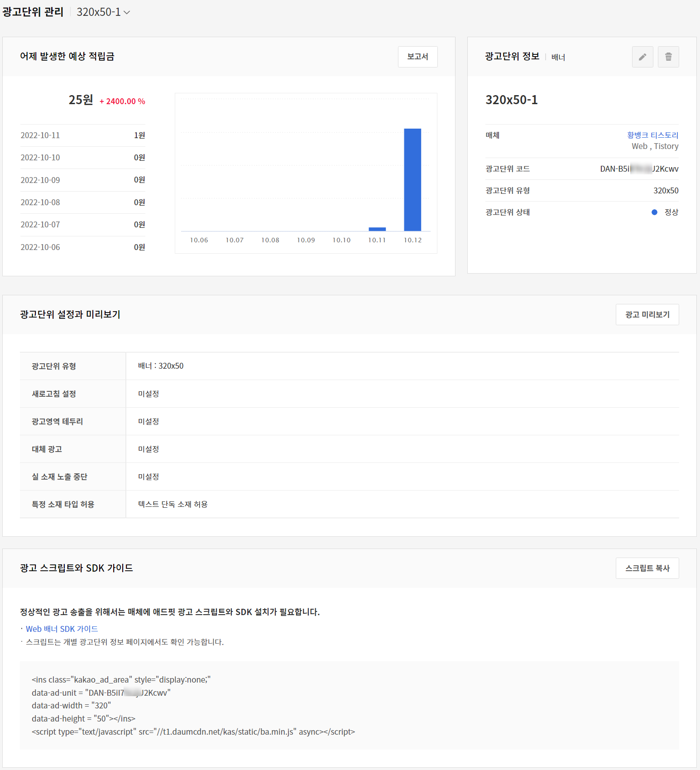The image size is (700, 770).
Task: Click the data-ad-height = "50" line
Action: tap(83, 719)
